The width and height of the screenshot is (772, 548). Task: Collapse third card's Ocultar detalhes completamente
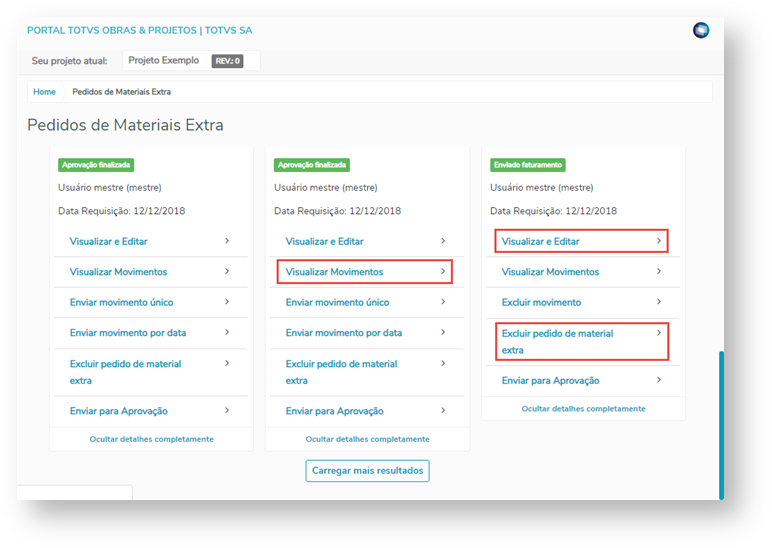(583, 409)
